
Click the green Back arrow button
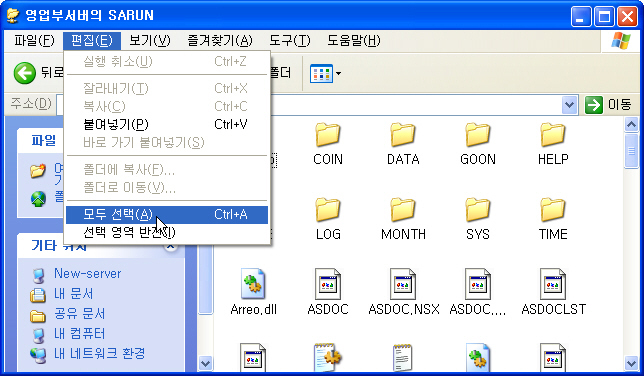pos(25,73)
